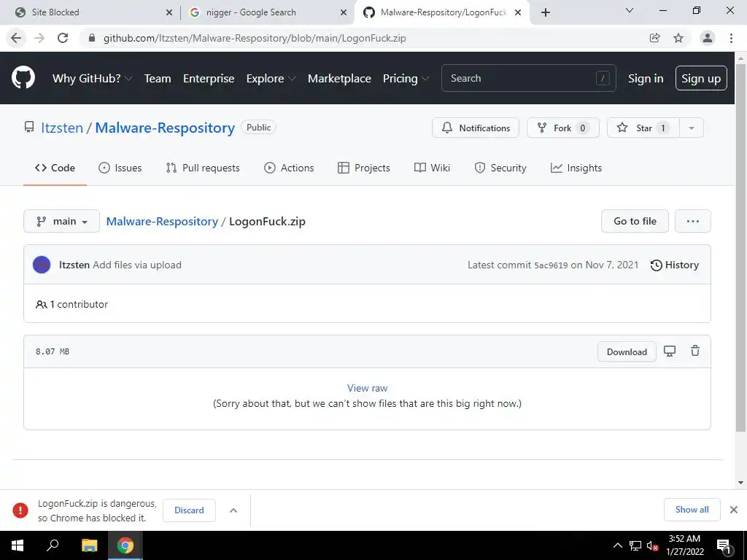Open the main branch selector dropdown
747x560 pixels.
61,221
